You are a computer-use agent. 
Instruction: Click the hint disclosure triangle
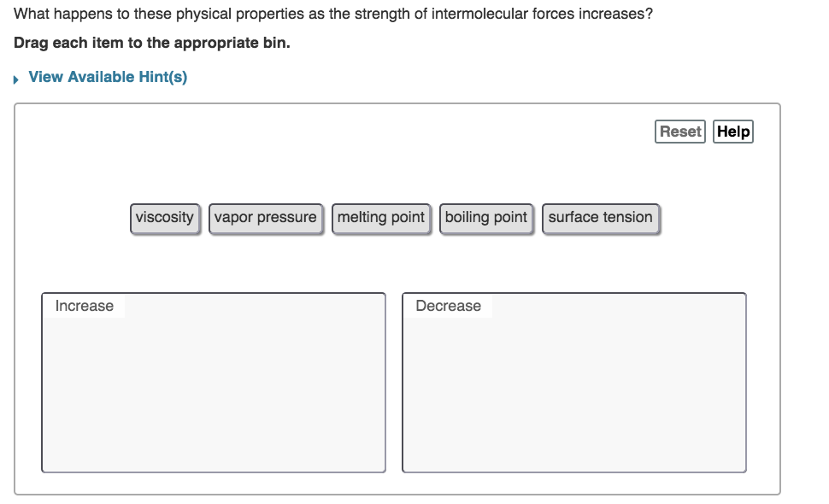click(x=15, y=78)
